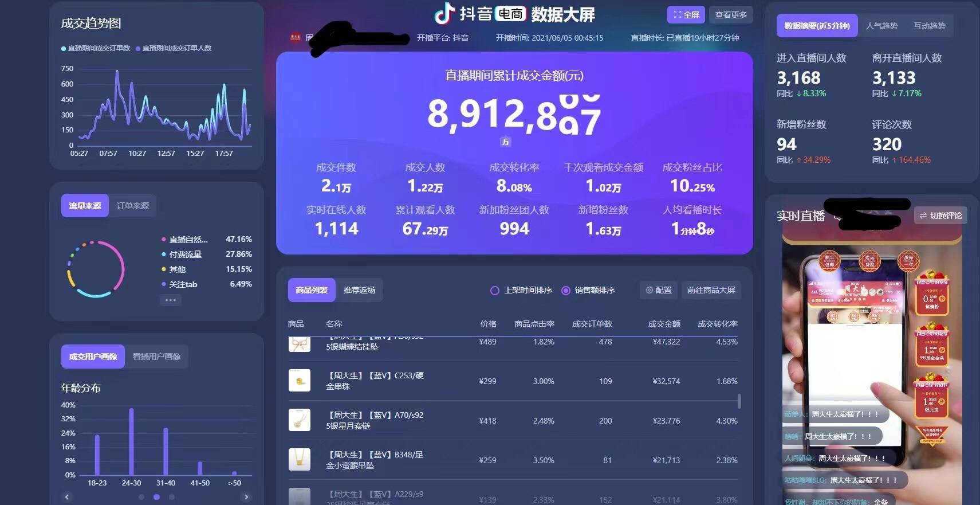Open the B348 金小蛮腰吊坠 product thumbnail

(x=300, y=460)
